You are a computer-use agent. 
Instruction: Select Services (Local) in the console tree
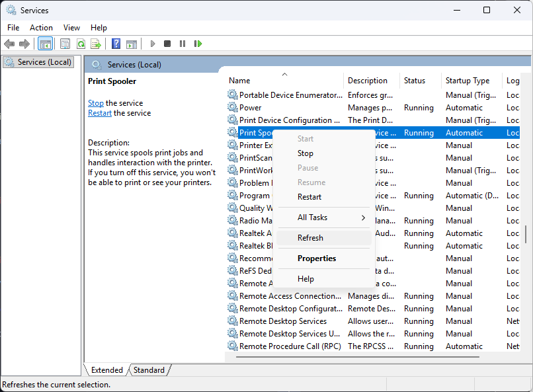(x=44, y=62)
